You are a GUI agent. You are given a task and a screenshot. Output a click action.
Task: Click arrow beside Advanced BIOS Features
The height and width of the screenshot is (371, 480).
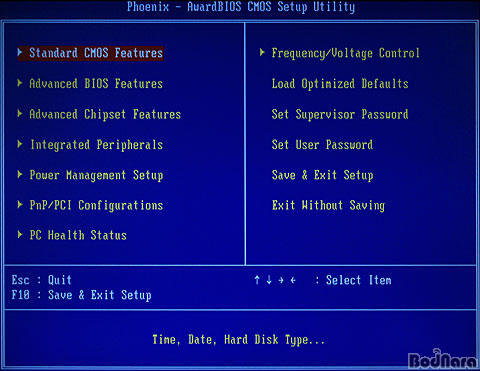coord(20,83)
